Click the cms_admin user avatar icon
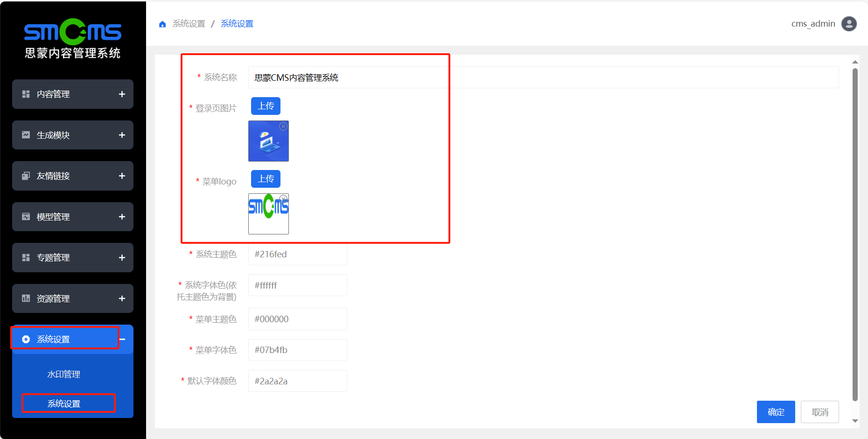Screen dimensions: 868x439 tap(848, 24)
